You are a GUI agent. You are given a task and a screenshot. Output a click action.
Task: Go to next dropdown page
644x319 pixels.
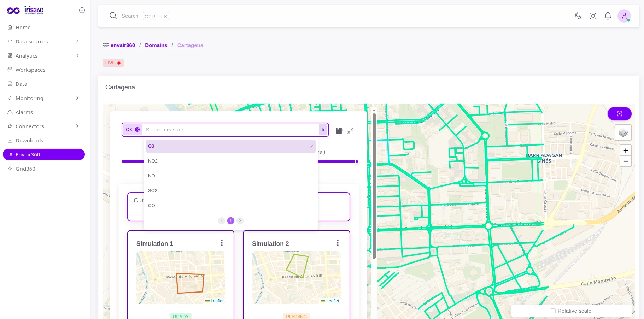click(x=240, y=221)
